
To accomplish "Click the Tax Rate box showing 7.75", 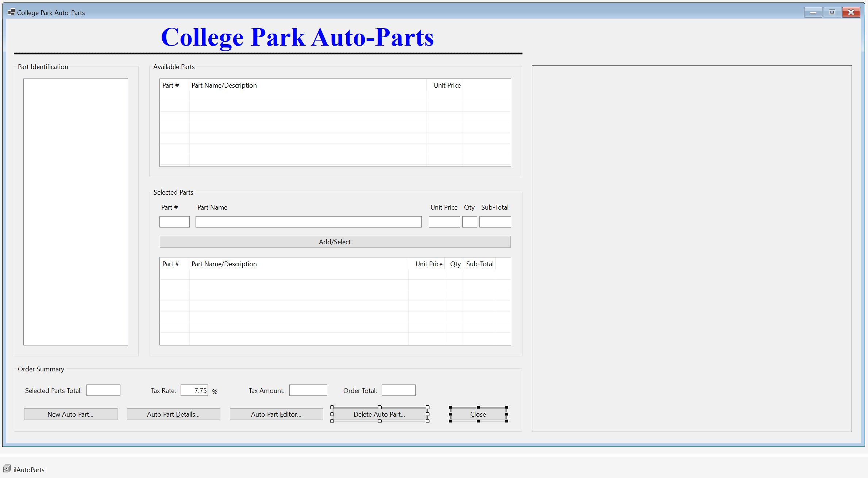I will point(194,390).
